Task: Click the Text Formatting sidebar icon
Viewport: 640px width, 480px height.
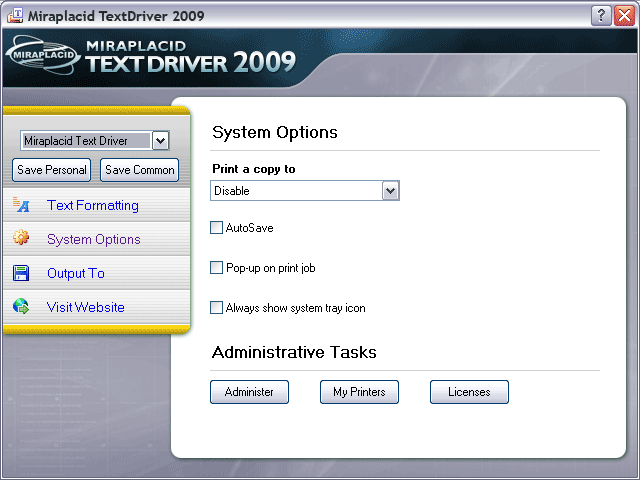Action: [21, 204]
